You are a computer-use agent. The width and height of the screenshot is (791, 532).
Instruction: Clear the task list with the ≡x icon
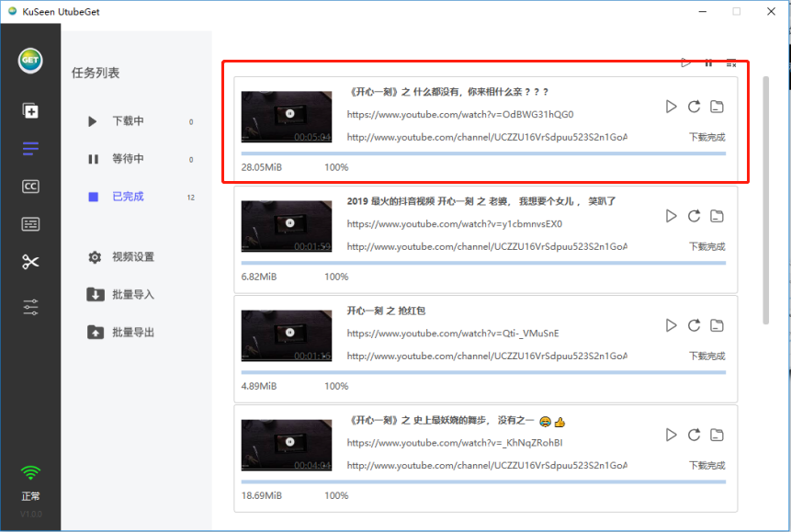(x=730, y=62)
